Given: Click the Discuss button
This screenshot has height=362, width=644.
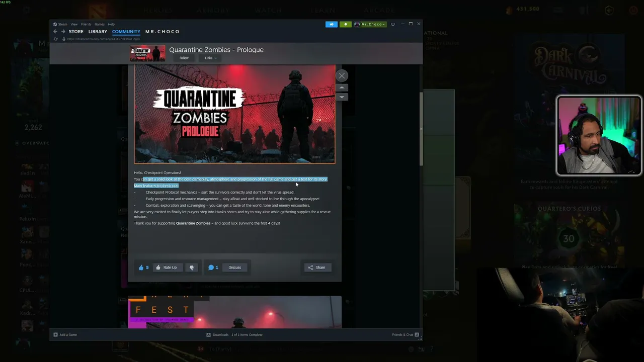Looking at the screenshot, I should (x=234, y=267).
